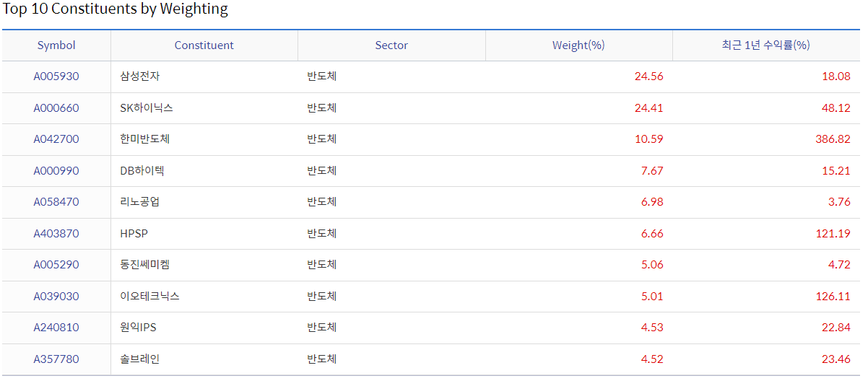The width and height of the screenshot is (868, 381).
Task: Click the Constituent column header
Action: point(204,45)
